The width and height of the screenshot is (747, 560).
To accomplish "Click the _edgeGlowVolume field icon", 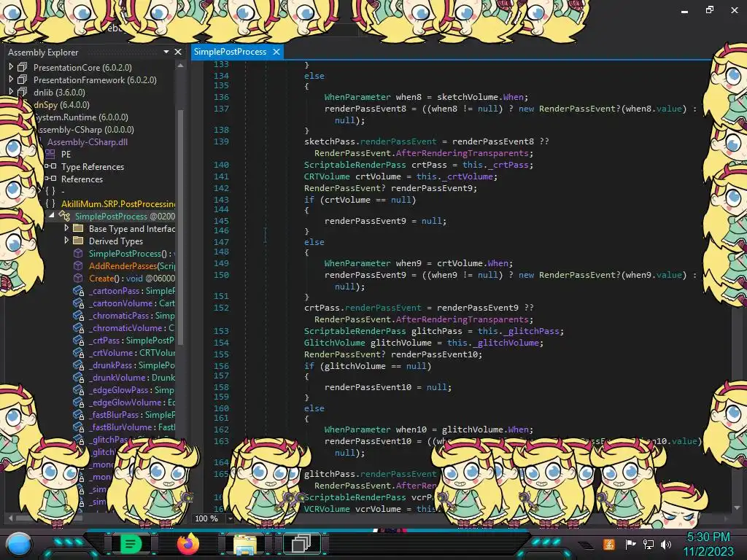I will tap(78, 402).
